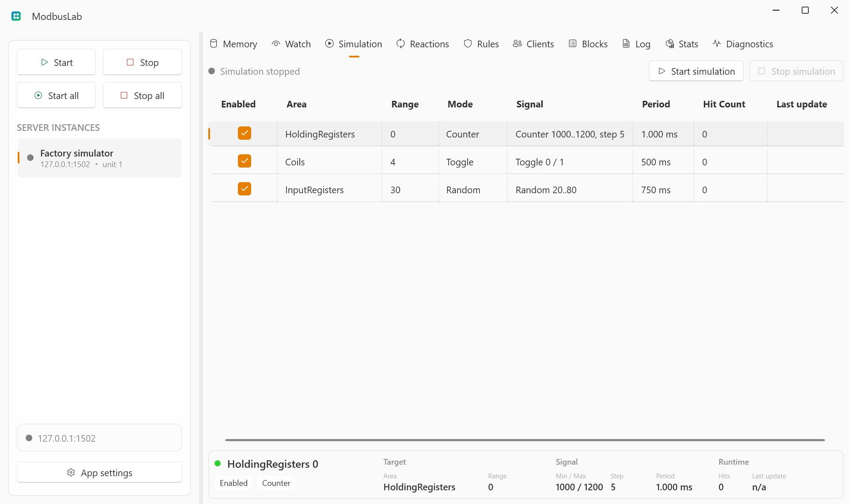Click the Range column header

405,104
